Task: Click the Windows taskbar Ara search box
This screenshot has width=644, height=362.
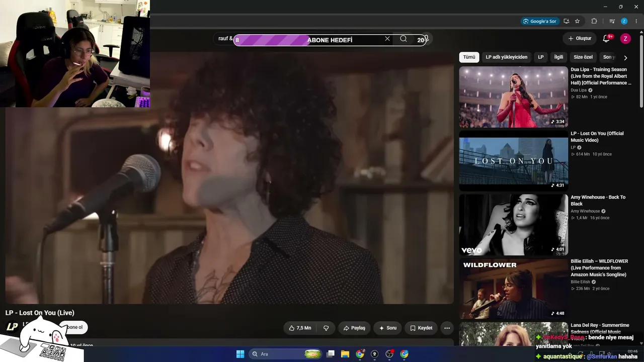Action: pos(286,354)
